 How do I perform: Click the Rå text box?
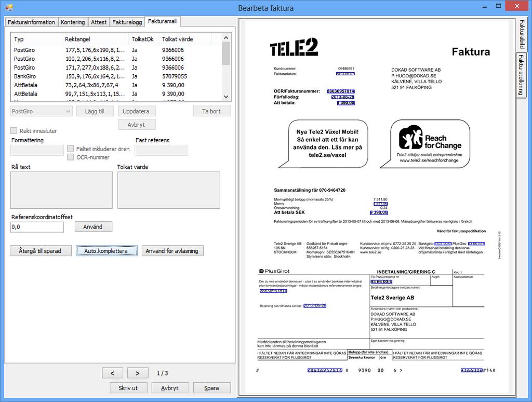(61, 190)
